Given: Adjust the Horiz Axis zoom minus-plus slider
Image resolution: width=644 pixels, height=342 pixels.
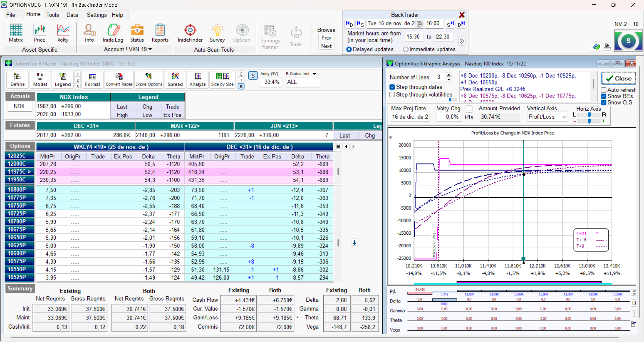Looking at the screenshot, I should point(589,121).
